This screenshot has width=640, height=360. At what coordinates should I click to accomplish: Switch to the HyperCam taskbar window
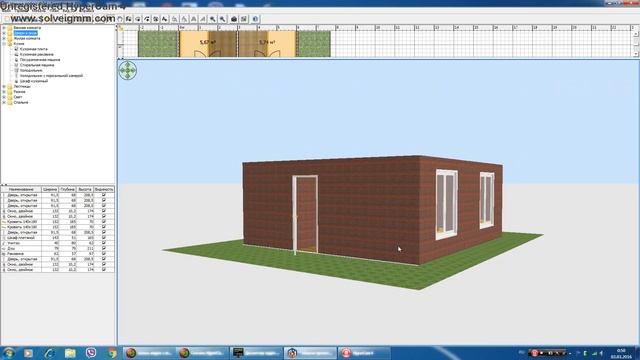click(363, 353)
